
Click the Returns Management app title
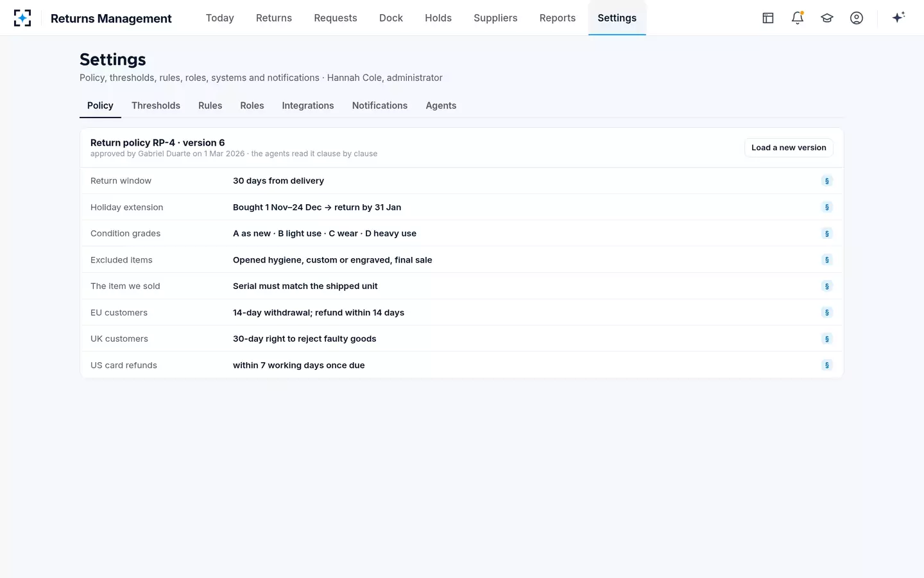pos(111,19)
